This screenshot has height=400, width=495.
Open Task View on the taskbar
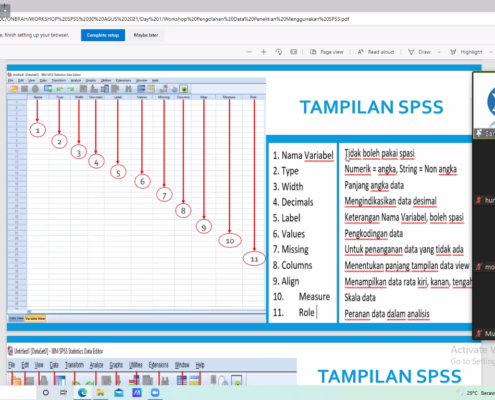(63, 393)
